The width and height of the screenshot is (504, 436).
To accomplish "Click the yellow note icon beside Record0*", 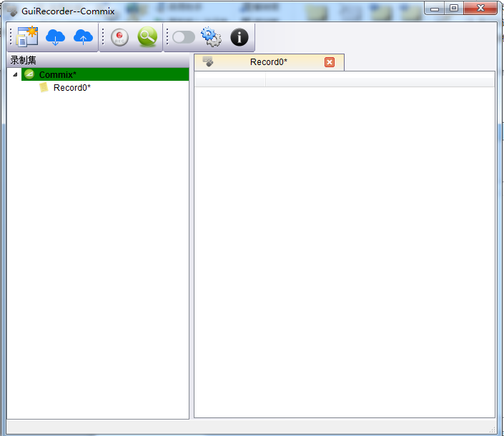I will tap(44, 87).
